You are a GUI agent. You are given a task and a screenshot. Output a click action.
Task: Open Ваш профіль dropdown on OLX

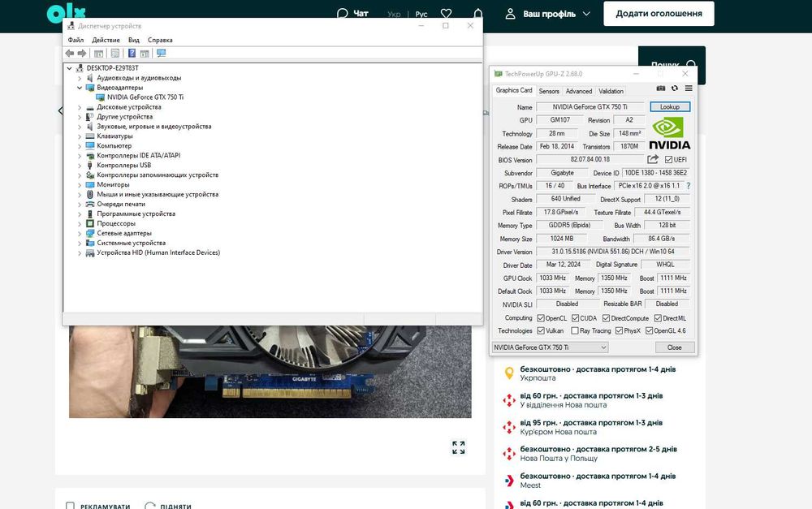[x=548, y=14]
